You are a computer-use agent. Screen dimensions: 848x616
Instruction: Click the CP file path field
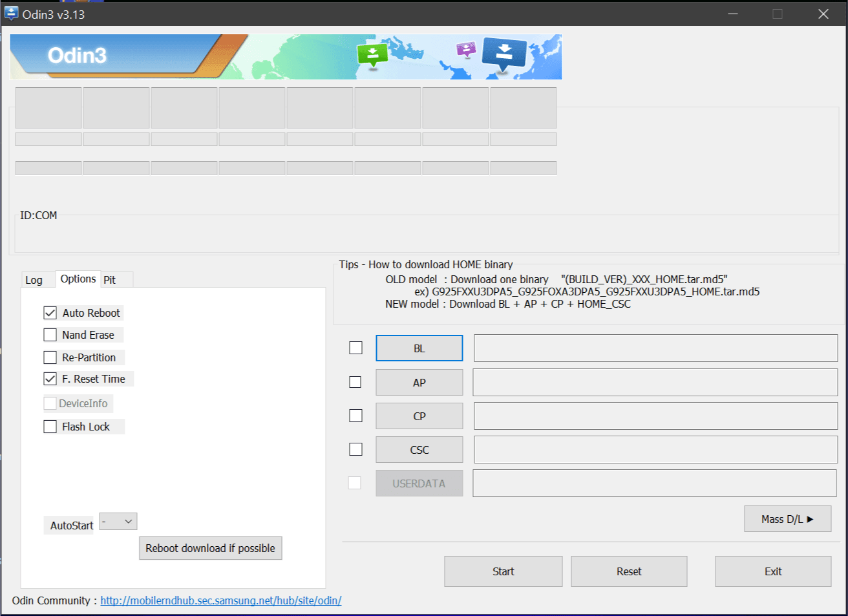pos(656,416)
